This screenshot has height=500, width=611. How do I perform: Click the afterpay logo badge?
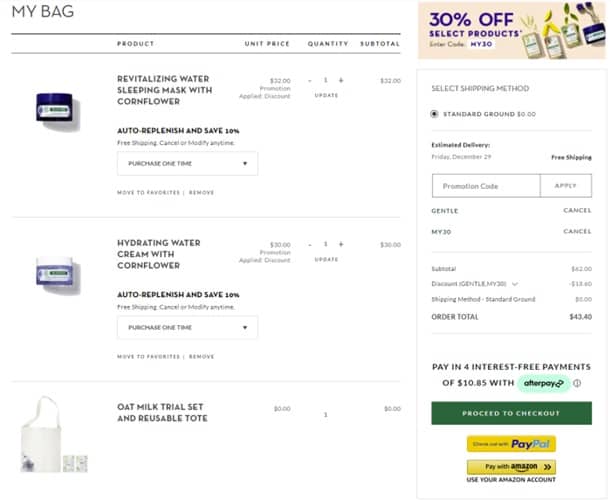[544, 383]
